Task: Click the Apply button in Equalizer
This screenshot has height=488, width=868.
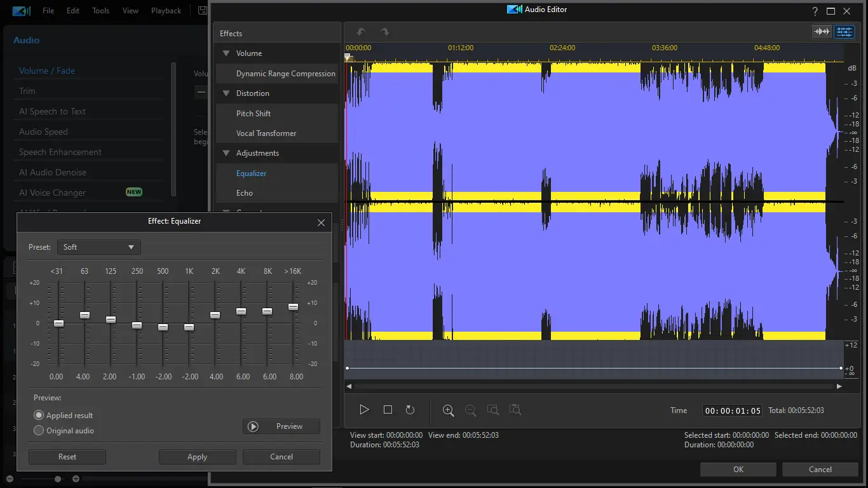Action: [197, 457]
